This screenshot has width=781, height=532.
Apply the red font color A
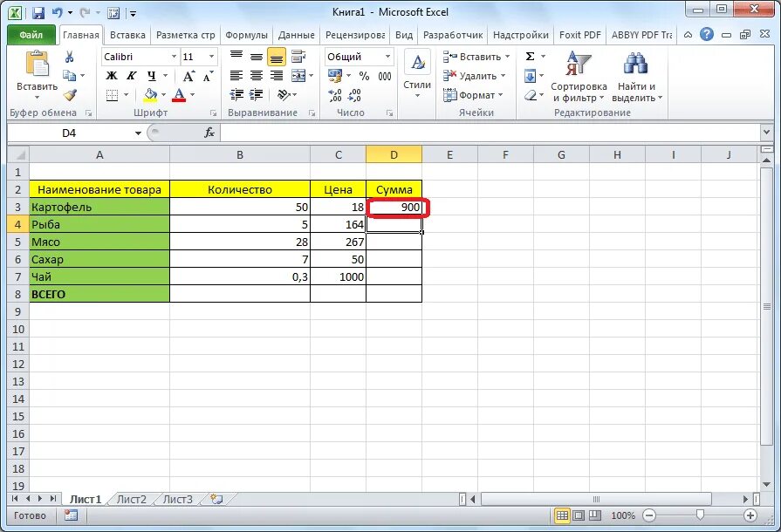179,95
